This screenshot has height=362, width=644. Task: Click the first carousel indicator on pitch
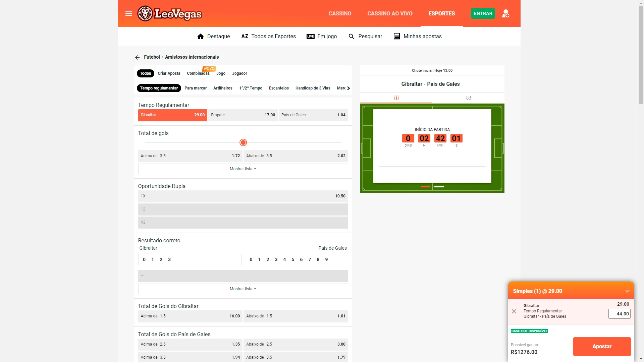pos(426,187)
